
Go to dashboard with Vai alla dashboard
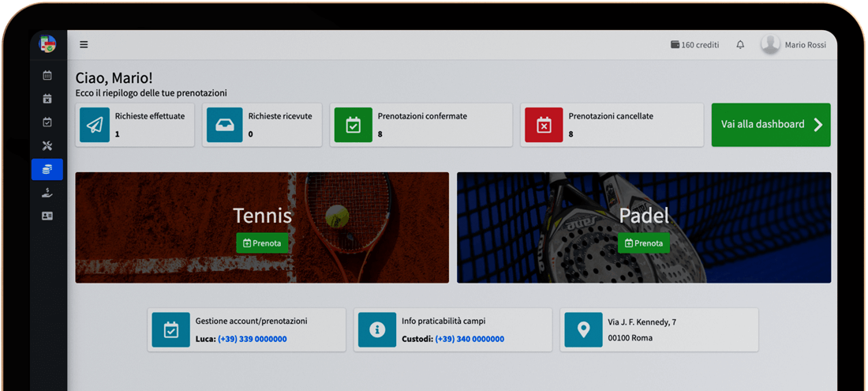click(x=771, y=125)
